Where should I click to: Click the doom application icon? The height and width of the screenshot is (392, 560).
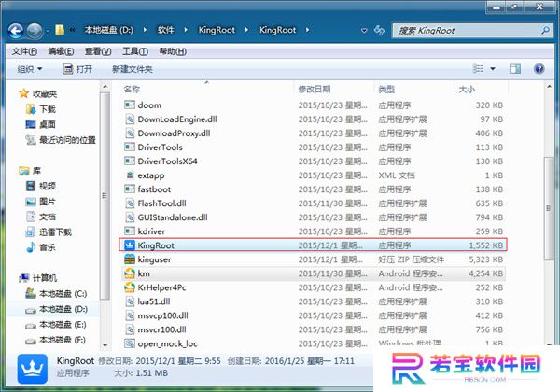click(x=130, y=105)
